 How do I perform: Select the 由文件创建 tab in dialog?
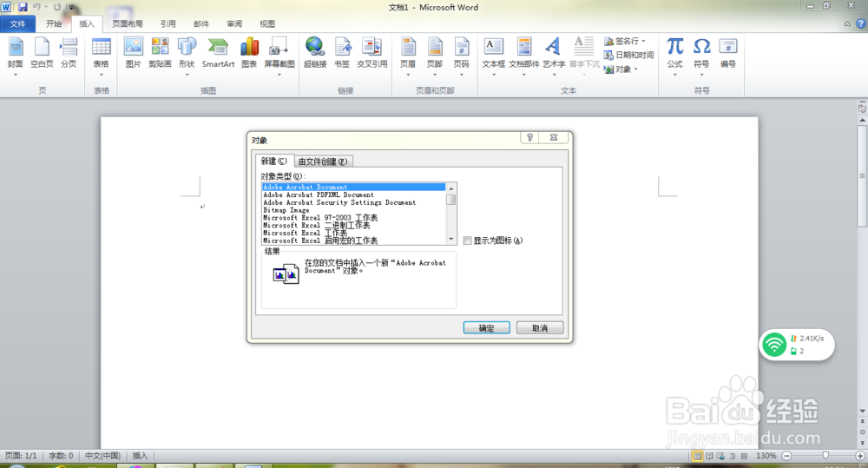pos(323,161)
